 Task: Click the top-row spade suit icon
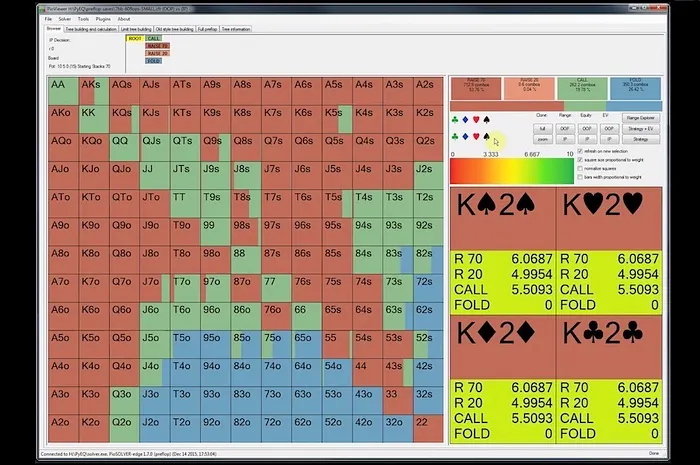click(x=487, y=119)
